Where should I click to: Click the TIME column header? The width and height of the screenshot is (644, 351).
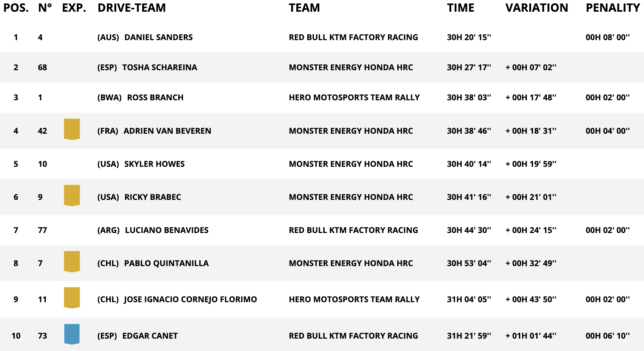tap(460, 8)
